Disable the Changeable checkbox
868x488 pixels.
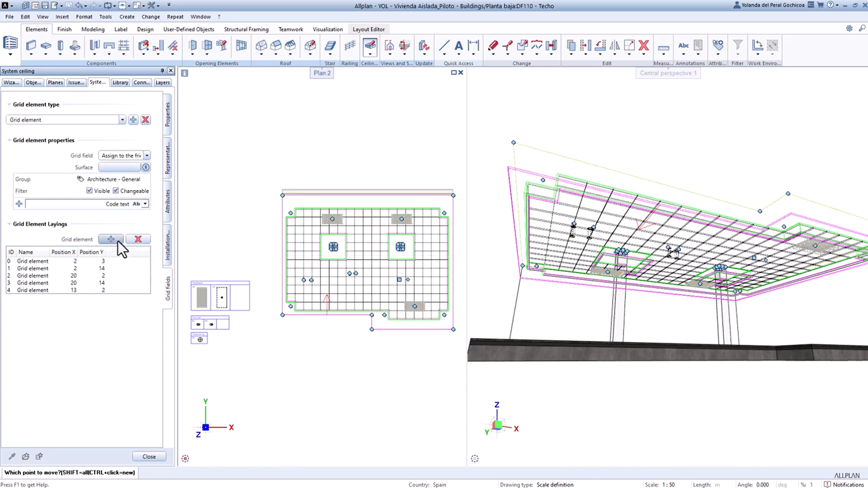tap(116, 191)
